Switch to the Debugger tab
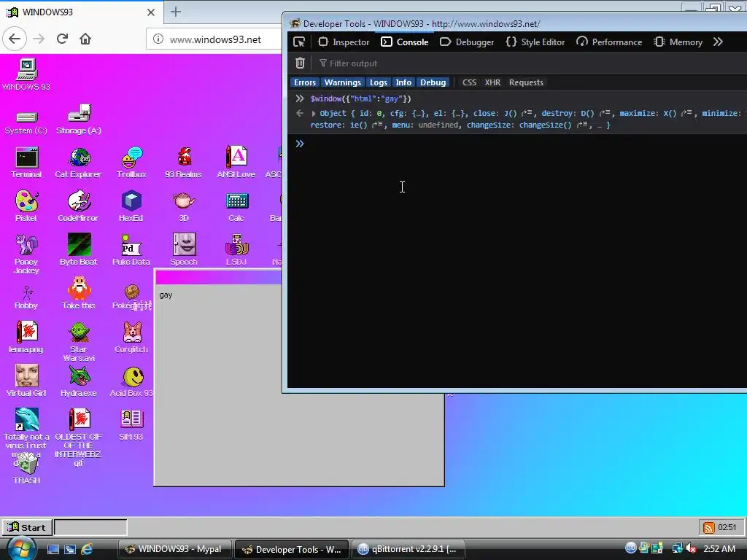 pos(467,42)
